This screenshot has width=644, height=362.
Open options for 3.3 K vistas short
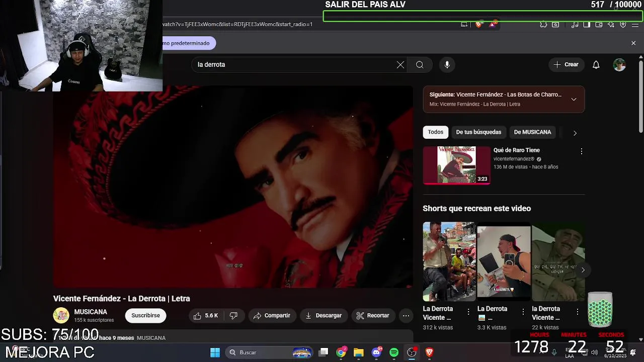(523, 312)
